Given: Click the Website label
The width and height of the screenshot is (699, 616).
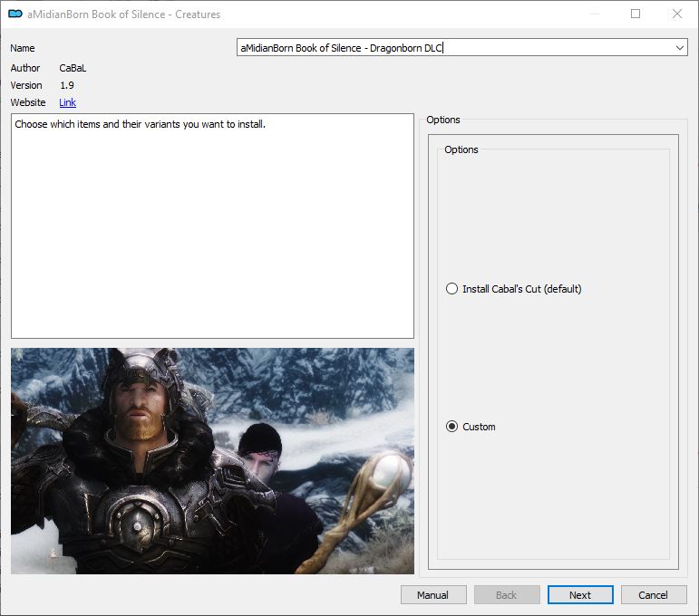Looking at the screenshot, I should point(27,102).
